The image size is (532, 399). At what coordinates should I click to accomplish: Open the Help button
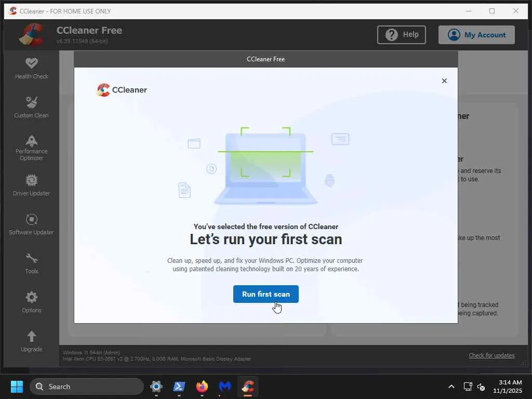(402, 35)
